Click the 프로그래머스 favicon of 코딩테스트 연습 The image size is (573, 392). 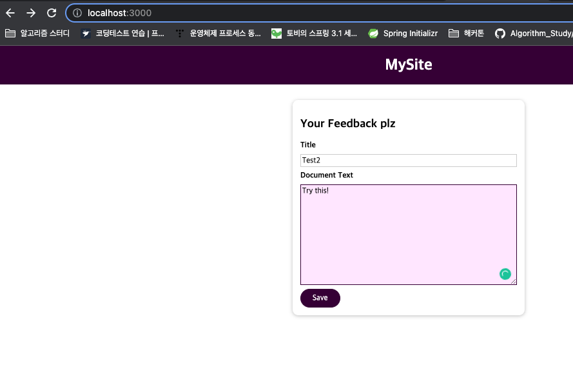pos(86,34)
